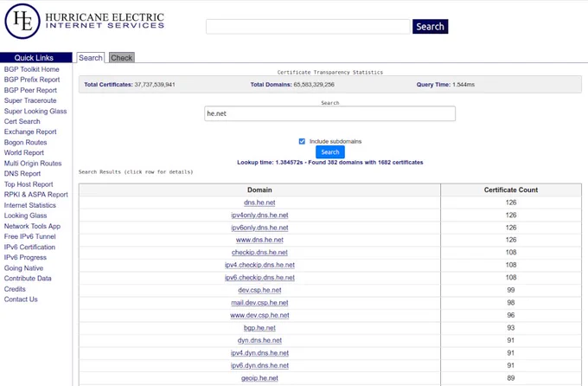Click the dark blue Search button in header

pos(430,26)
